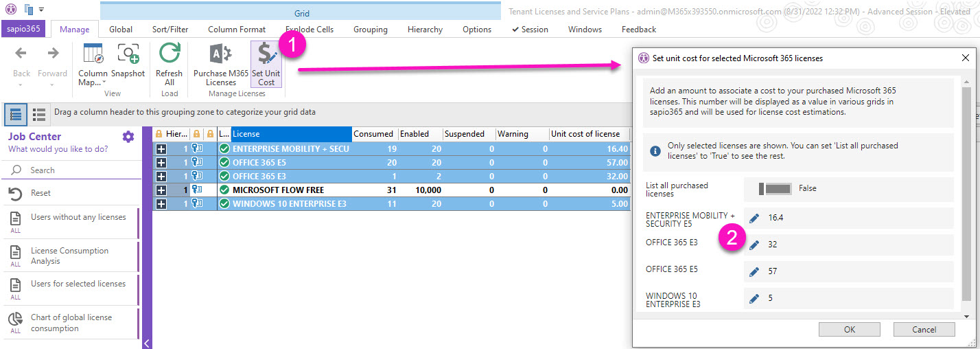Screen dimensions: 980x349
Task: Click pencil icon for WINDOWS 10 ENTERPRISE E3
Action: pyautogui.click(x=754, y=298)
